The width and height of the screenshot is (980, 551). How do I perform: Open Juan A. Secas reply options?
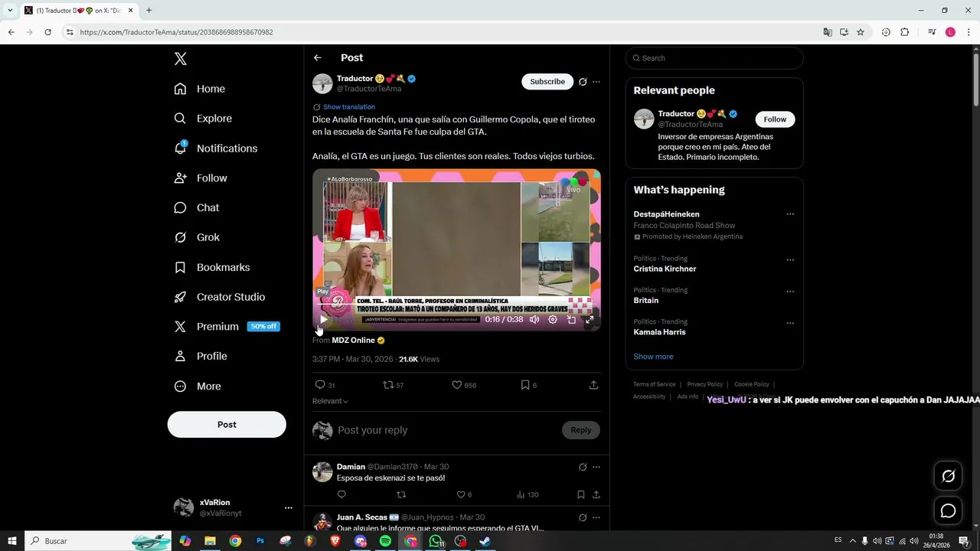(596, 517)
